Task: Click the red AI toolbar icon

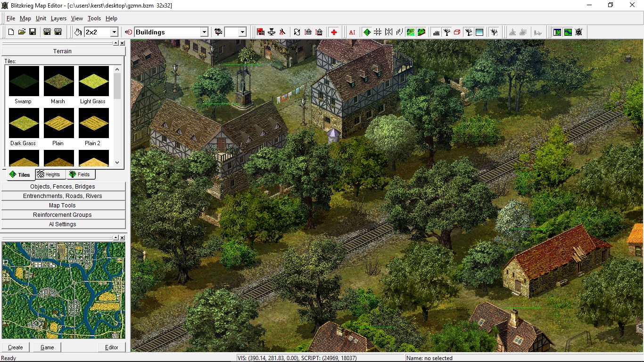Action: point(352,32)
